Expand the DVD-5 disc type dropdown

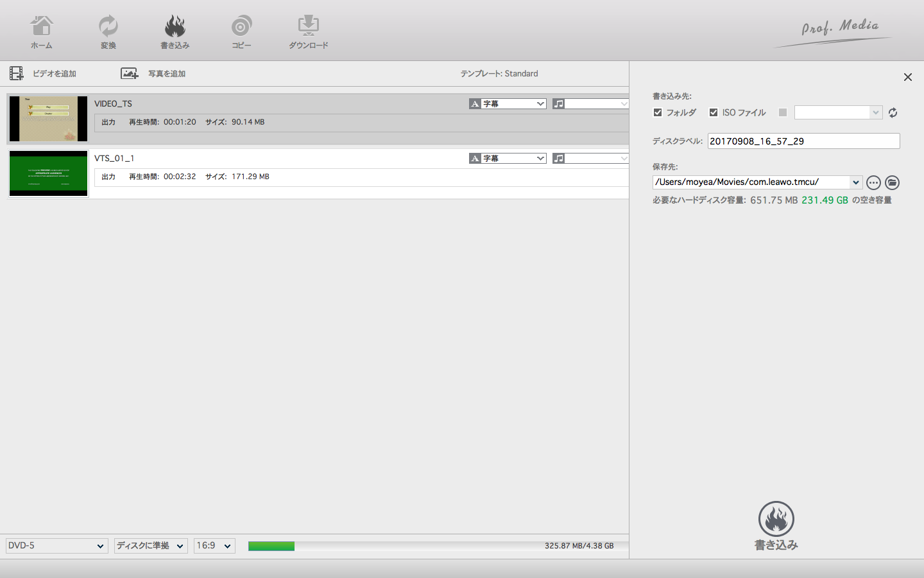[56, 546]
